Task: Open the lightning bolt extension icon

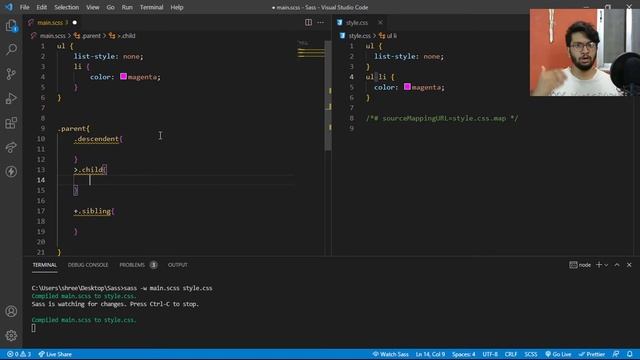Action: tap(11, 171)
